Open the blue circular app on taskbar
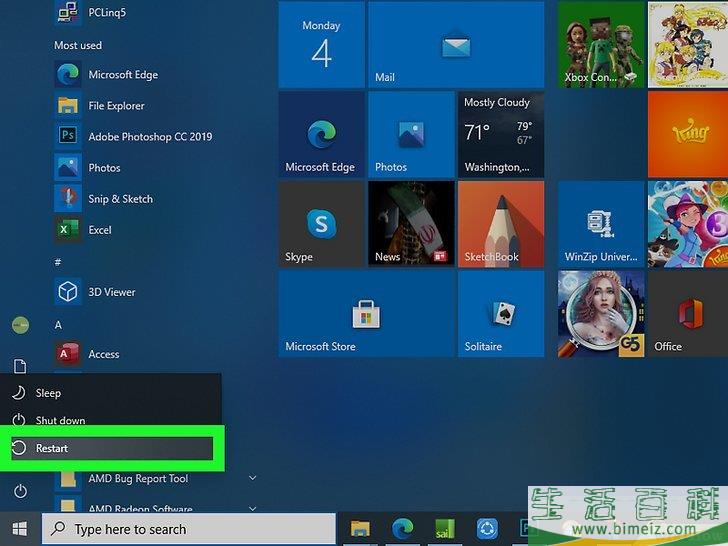The image size is (728, 546). click(487, 529)
